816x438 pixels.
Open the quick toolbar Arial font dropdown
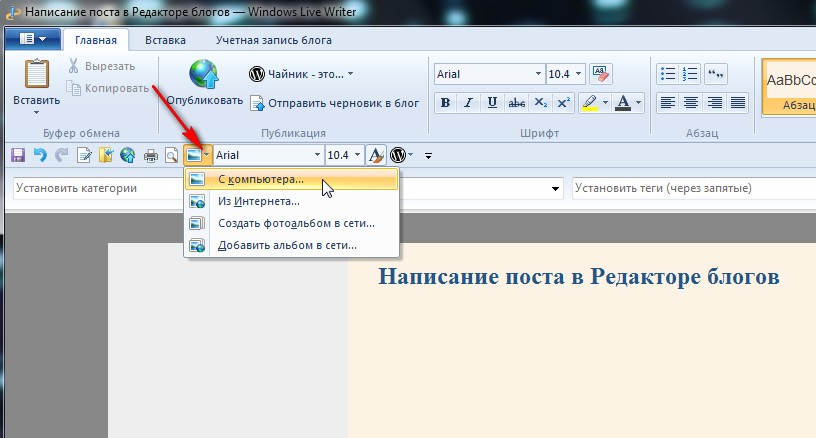pyautogui.click(x=317, y=155)
